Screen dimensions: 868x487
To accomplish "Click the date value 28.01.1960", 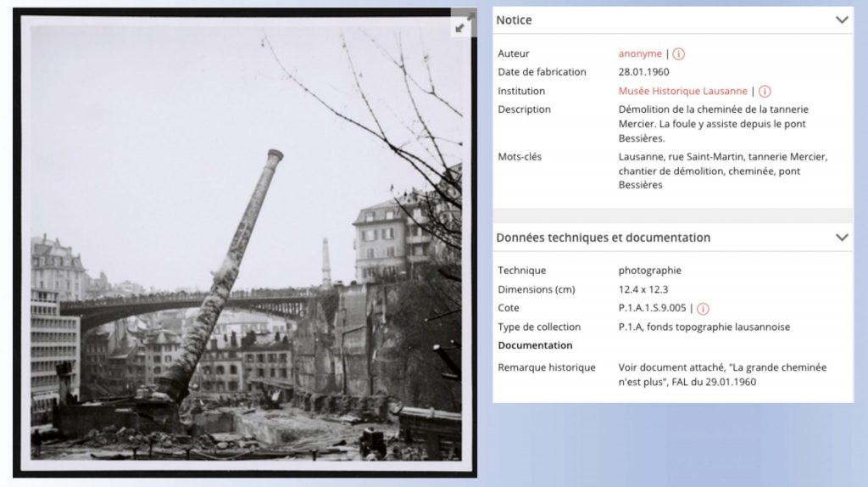I will 643,72.
